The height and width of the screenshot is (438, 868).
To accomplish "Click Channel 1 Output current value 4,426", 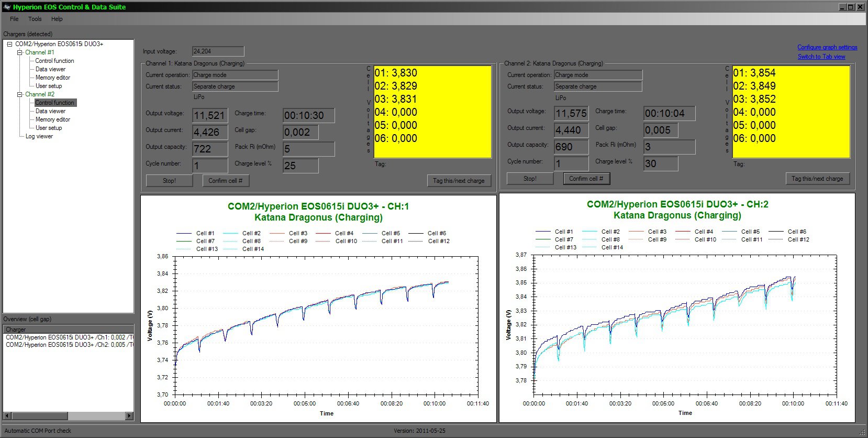I will 210,132.
